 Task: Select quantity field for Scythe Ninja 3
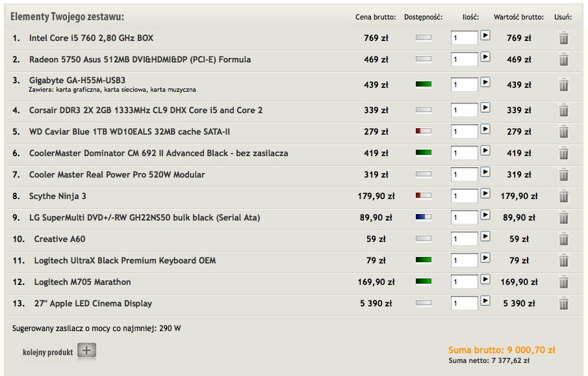pyautogui.click(x=465, y=196)
